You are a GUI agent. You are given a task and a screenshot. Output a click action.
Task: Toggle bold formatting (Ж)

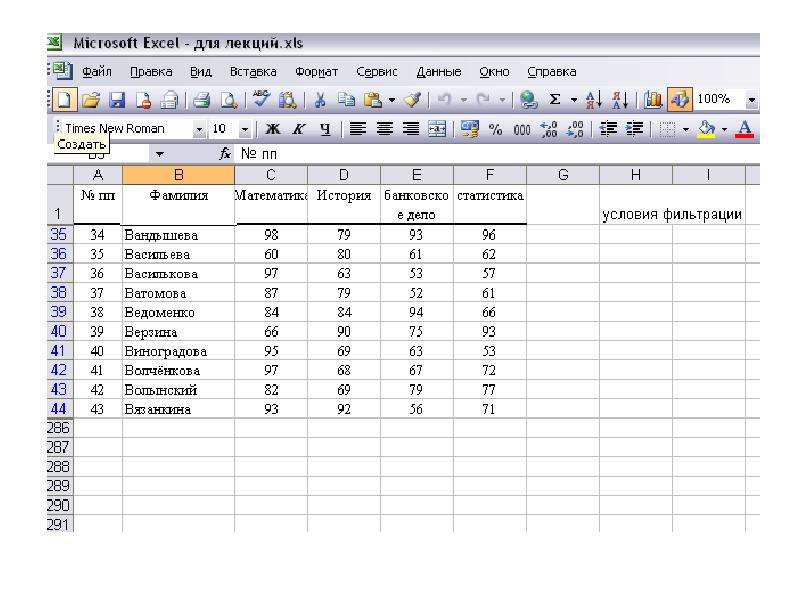pyautogui.click(x=272, y=129)
